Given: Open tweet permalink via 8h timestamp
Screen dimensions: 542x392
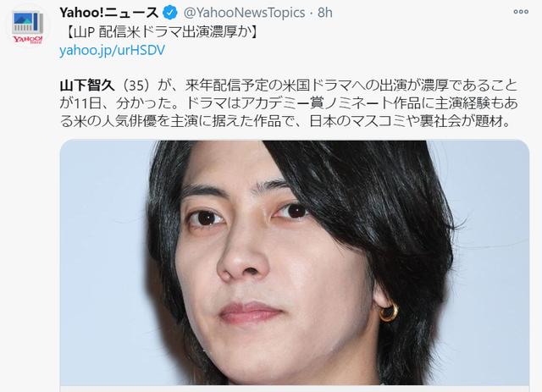Looking at the screenshot, I should (x=325, y=14).
